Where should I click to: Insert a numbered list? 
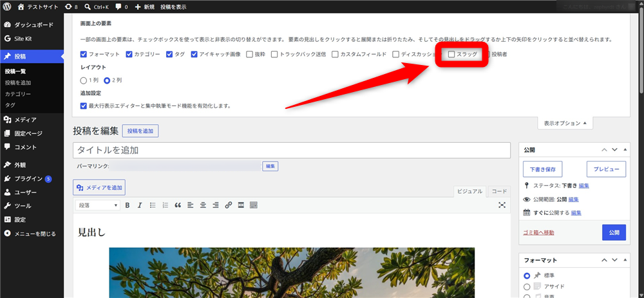(165, 205)
